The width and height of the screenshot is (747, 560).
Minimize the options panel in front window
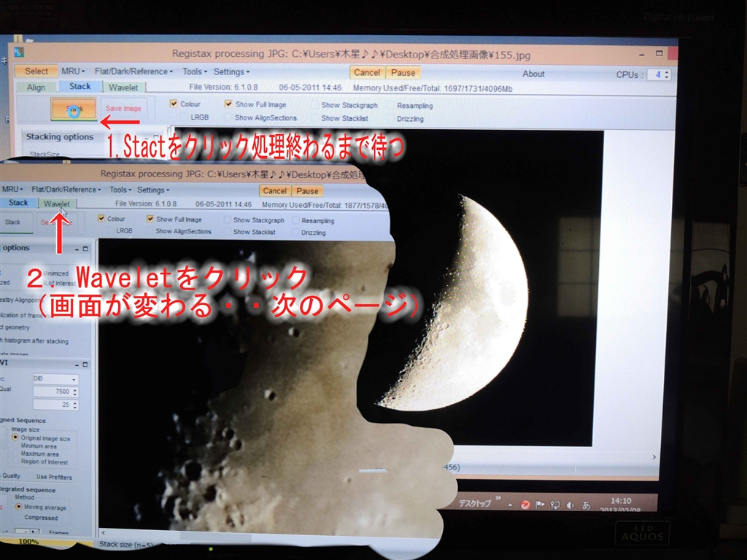point(77,249)
